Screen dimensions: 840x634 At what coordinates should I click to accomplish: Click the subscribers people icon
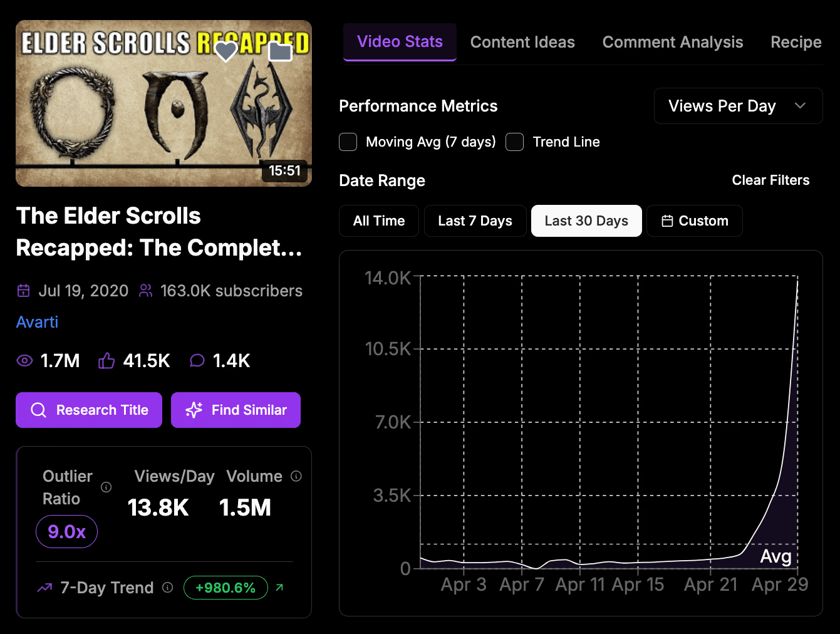[145, 291]
